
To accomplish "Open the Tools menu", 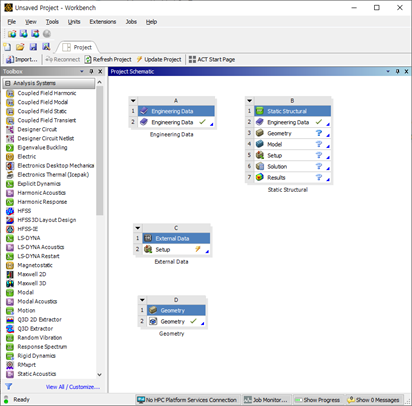I will pyautogui.click(x=52, y=22).
